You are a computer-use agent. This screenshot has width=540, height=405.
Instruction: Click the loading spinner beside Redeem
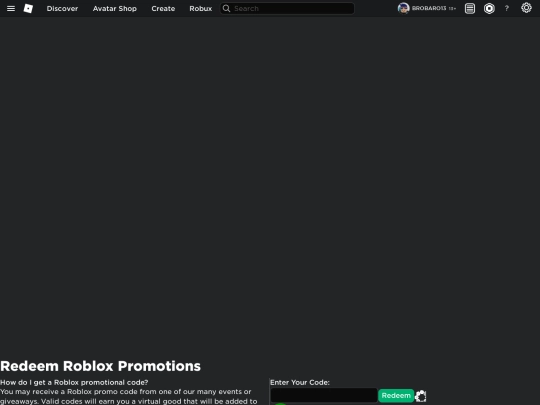tap(420, 396)
